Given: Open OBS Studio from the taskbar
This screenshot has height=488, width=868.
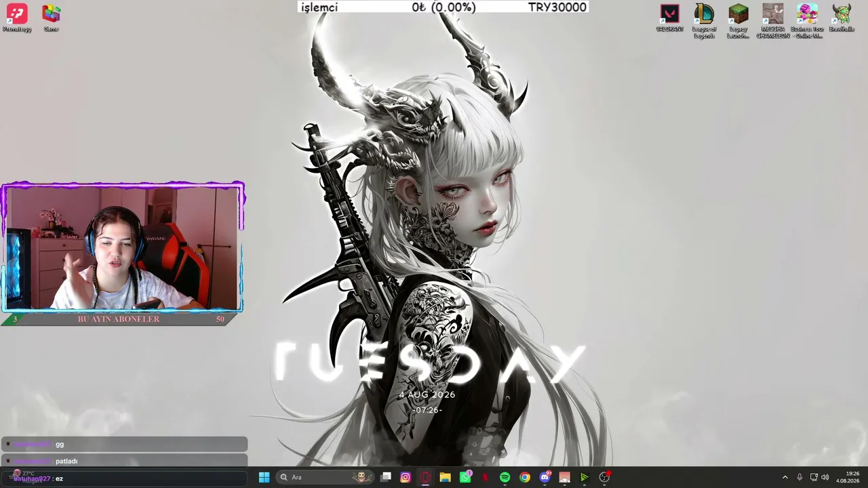Looking at the screenshot, I should tap(604, 477).
